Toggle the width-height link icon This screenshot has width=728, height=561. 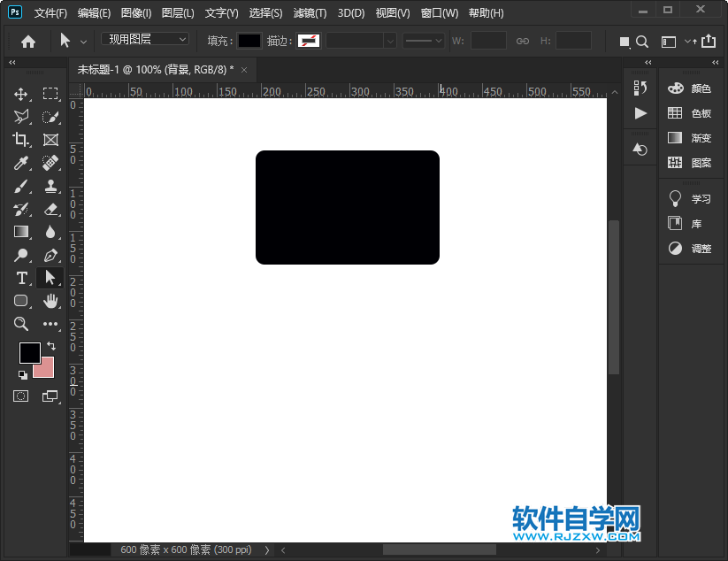[523, 41]
